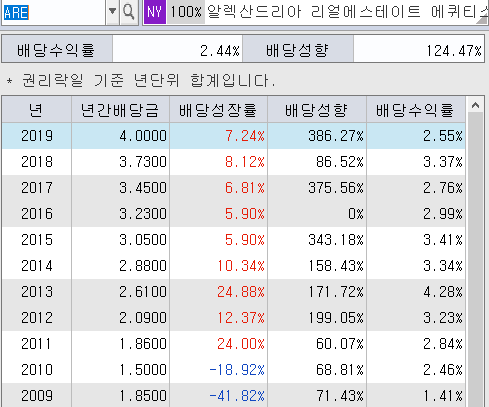Click the 68.81% payout cell
Screen dimensions: 489x407
[x=317, y=370]
